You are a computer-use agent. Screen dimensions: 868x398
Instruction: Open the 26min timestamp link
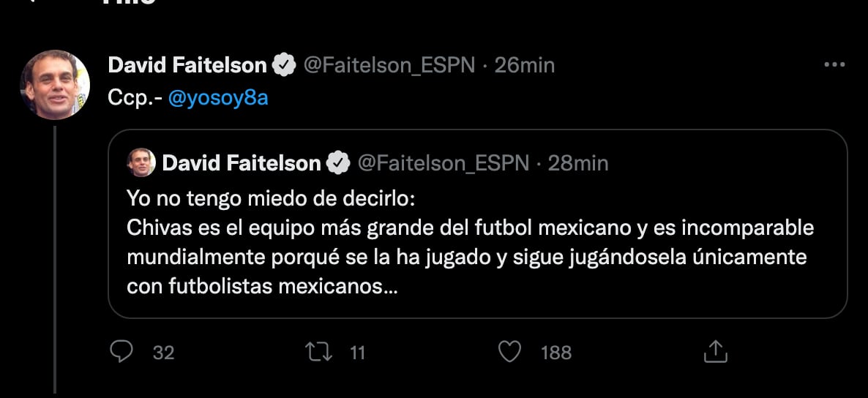[x=525, y=66]
